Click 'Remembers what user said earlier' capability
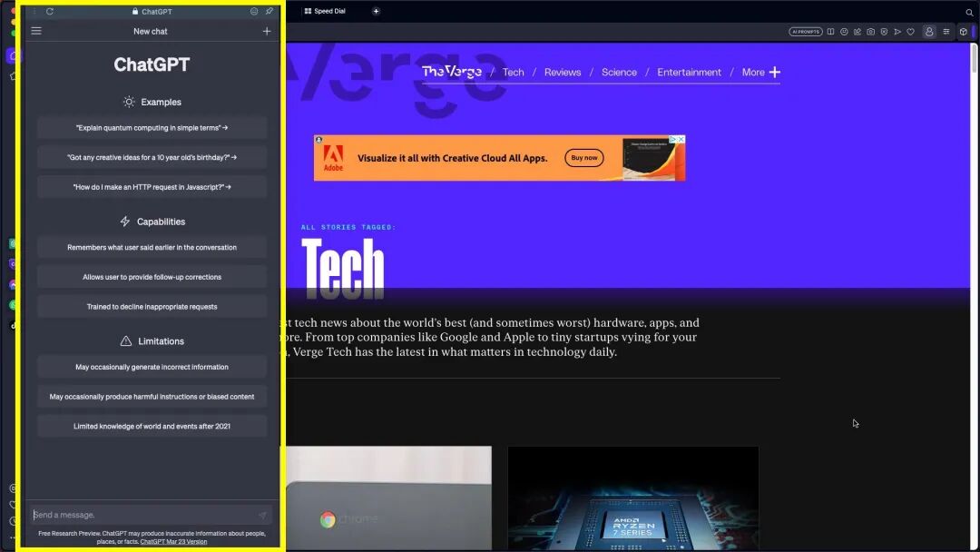The image size is (980, 552). pyautogui.click(x=152, y=248)
